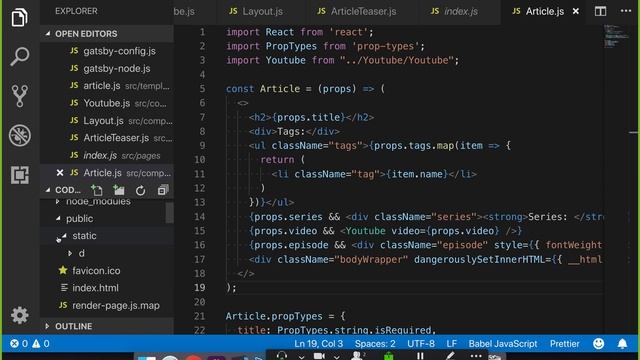The image size is (640, 360).
Task: Collapse the public folder
Action: [58, 219]
